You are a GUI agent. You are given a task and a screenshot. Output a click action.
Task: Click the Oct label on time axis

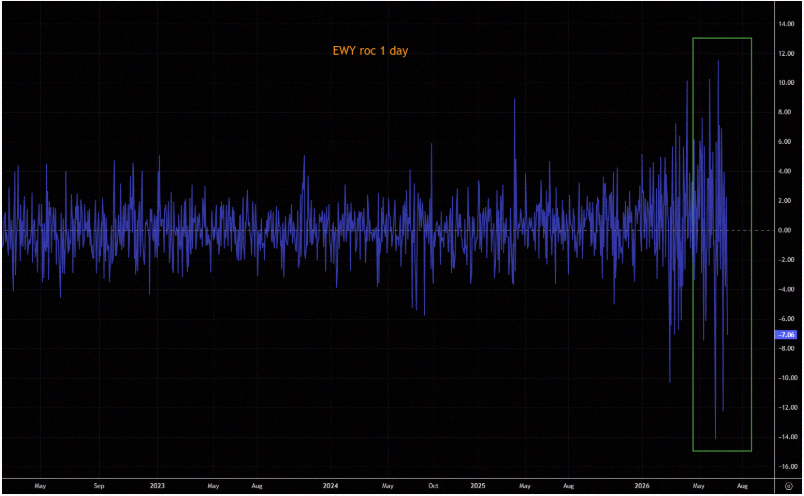point(433,486)
